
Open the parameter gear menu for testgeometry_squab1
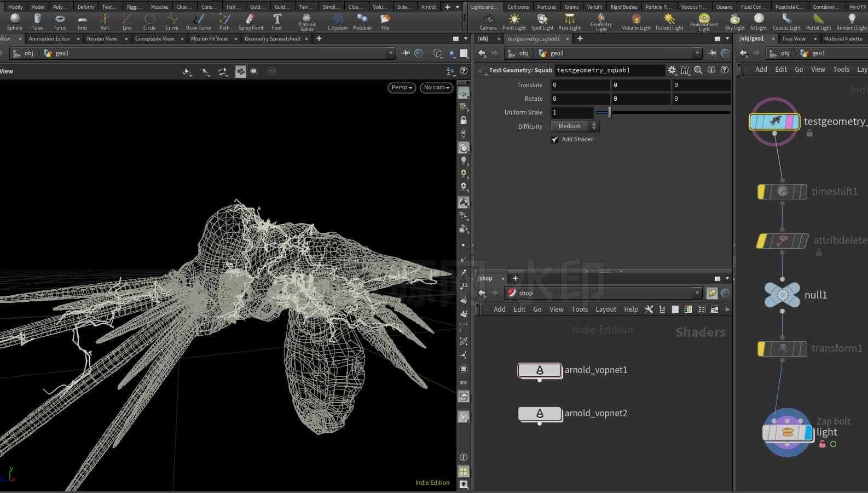(x=672, y=70)
